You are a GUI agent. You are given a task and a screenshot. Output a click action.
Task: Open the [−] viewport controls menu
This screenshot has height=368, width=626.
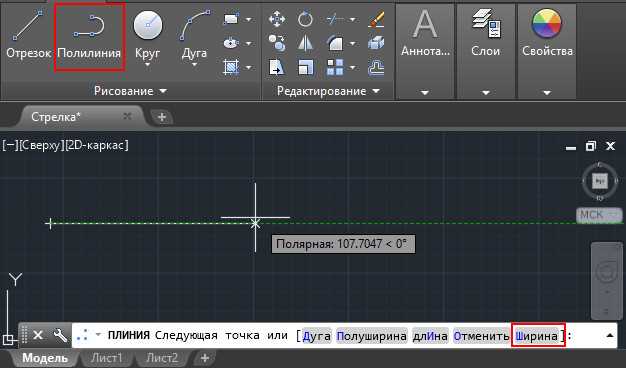click(10, 145)
